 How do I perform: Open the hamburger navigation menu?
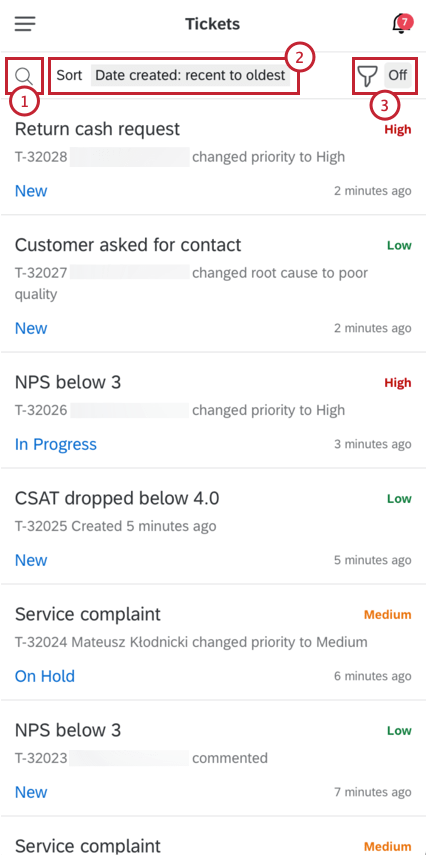coord(25,24)
